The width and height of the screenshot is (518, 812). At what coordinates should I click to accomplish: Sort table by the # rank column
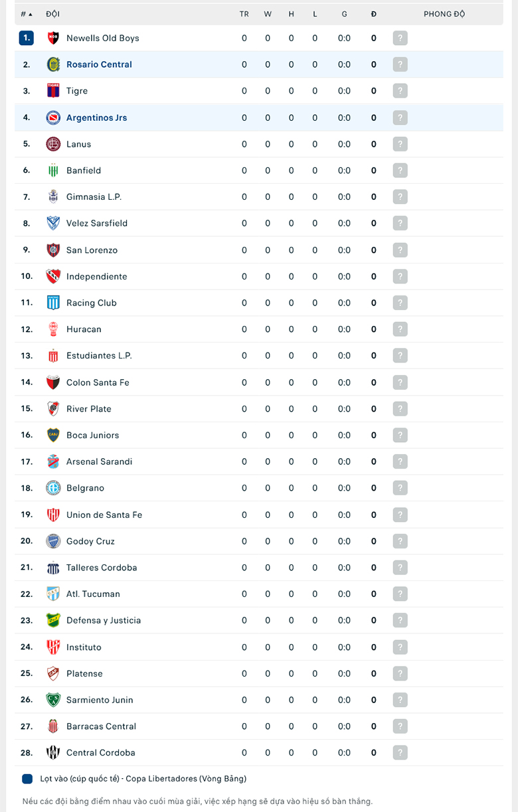(26, 14)
